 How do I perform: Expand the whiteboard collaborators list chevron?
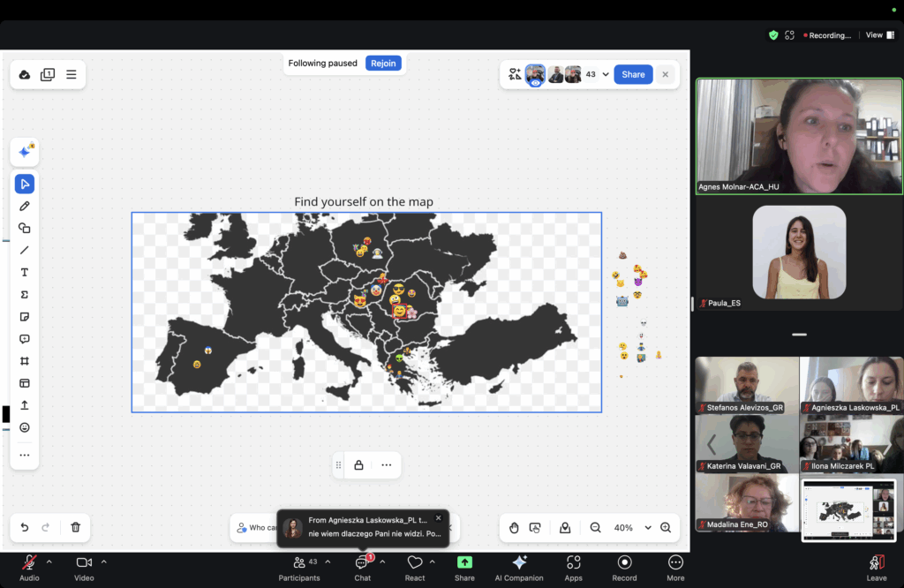606,75
